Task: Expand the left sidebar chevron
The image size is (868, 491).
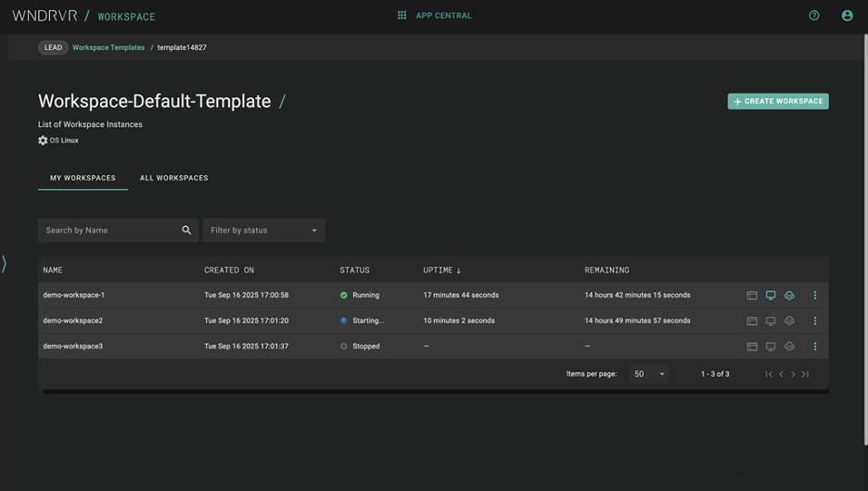Action: tap(5, 264)
